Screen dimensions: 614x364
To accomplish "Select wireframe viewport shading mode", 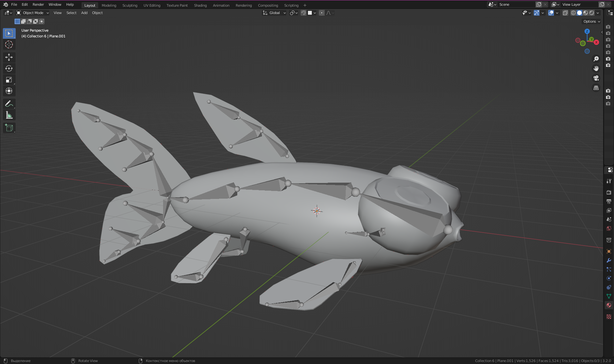I will [573, 13].
